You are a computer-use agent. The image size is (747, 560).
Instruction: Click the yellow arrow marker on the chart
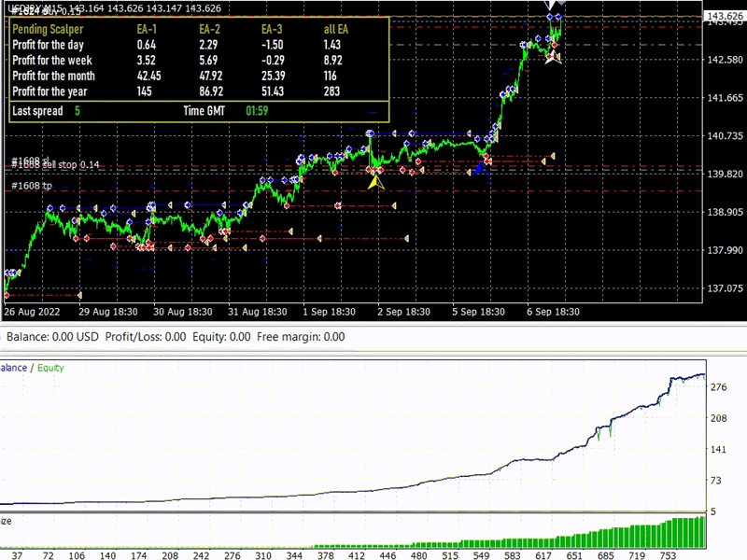click(375, 182)
